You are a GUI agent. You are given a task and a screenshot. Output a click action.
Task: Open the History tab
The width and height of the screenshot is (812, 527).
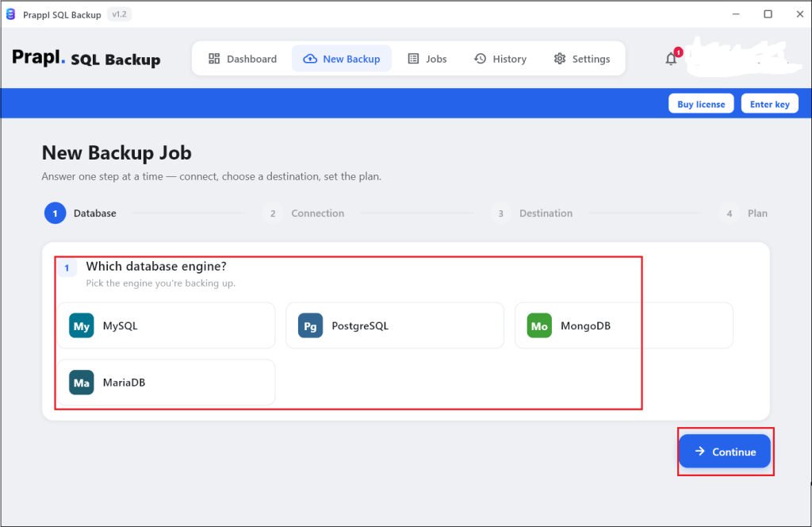500,59
